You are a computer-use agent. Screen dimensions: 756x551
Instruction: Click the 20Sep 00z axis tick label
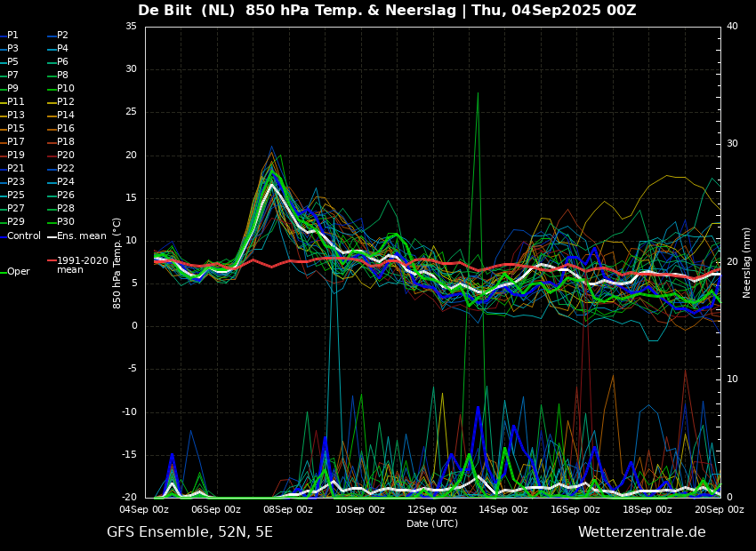click(720, 509)
